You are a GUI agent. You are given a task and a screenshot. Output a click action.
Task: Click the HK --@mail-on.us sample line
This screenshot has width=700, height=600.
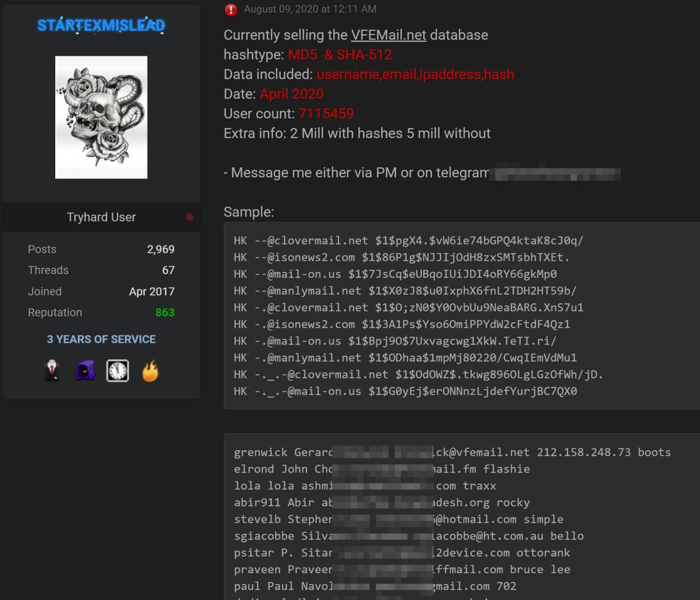(395, 274)
